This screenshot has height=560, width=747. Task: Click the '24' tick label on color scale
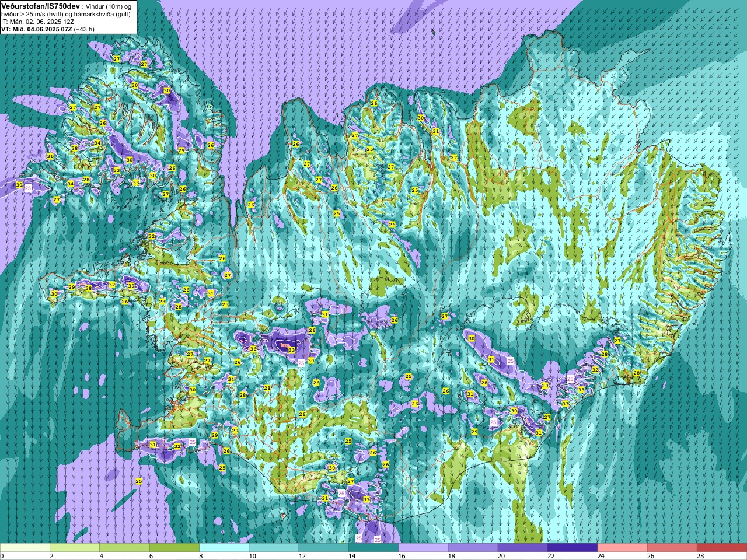pos(601,556)
